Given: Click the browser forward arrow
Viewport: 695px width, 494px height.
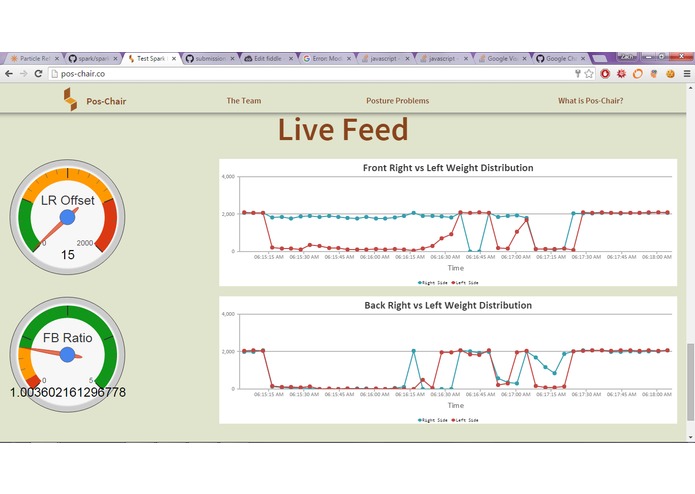Looking at the screenshot, I should point(23,74).
